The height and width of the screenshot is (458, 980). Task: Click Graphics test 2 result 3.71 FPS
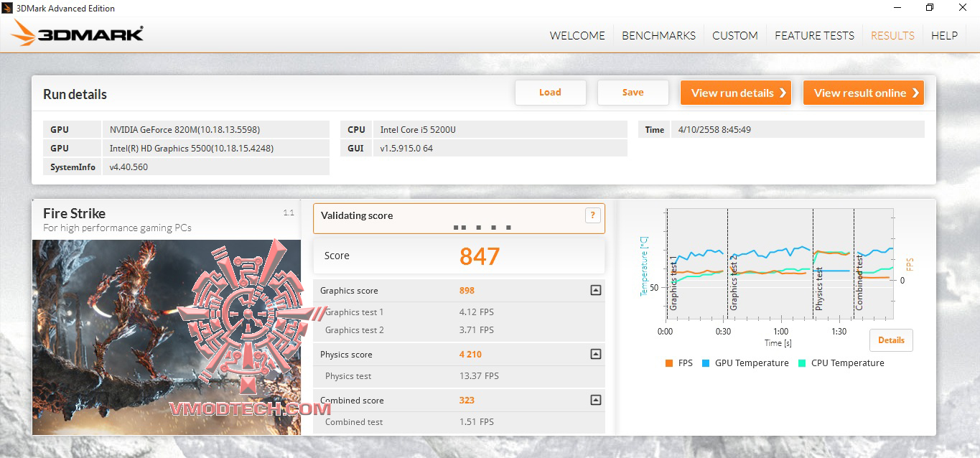point(477,330)
